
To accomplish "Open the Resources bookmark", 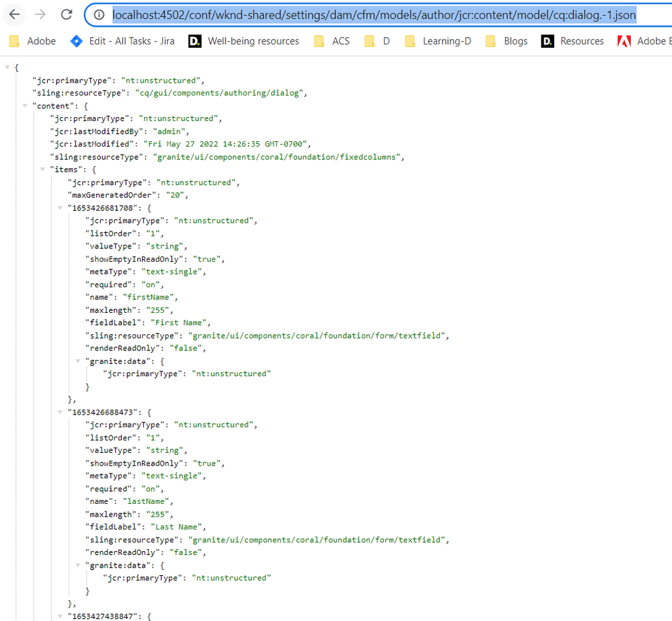I will [572, 41].
